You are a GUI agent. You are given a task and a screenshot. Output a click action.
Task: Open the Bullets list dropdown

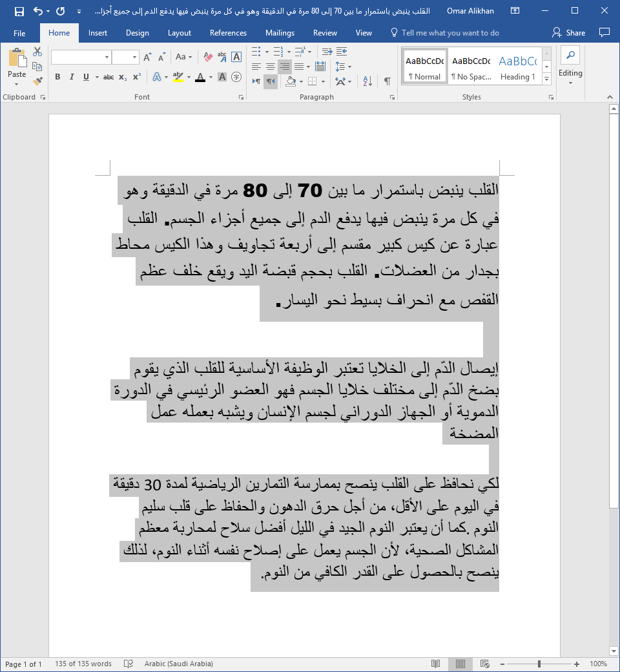click(267, 52)
